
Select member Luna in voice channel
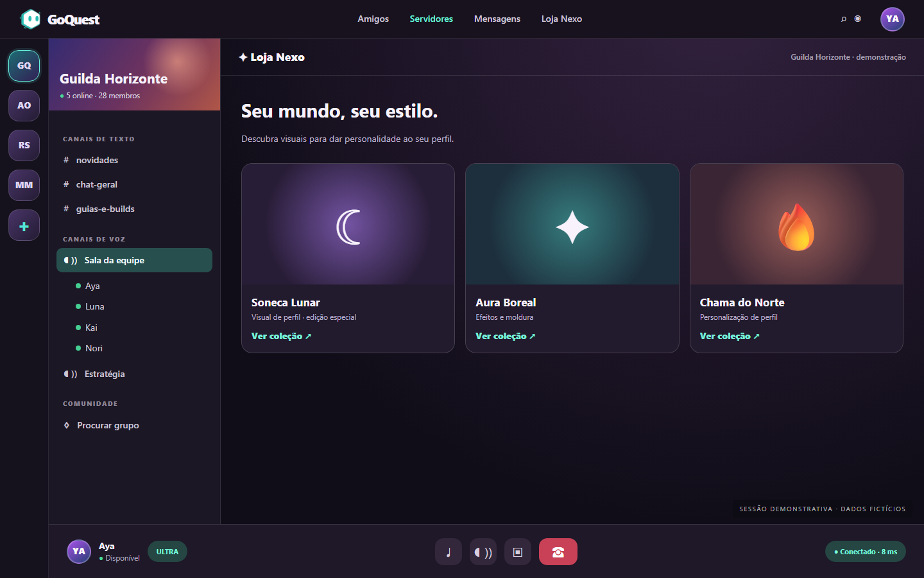[90, 306]
